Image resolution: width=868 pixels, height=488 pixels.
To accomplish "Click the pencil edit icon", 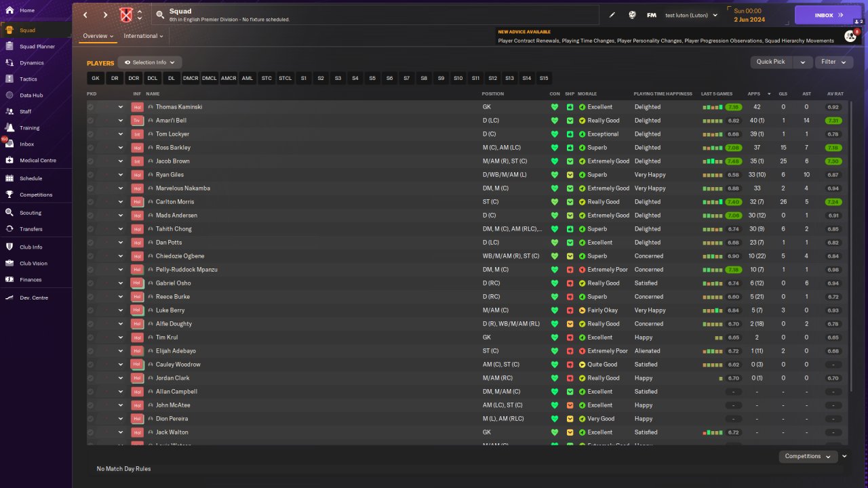I will pyautogui.click(x=612, y=15).
